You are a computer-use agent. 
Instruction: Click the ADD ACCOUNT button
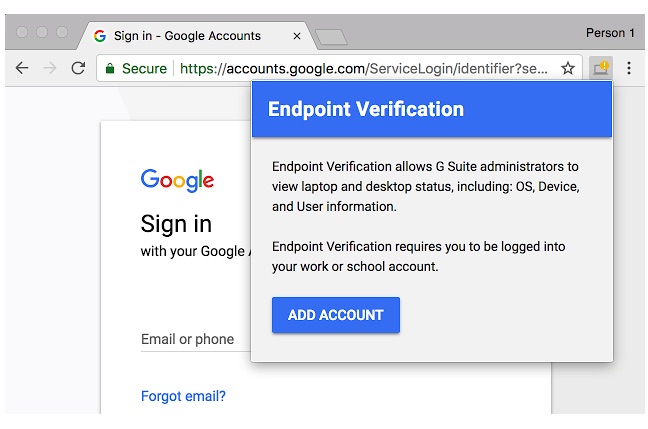[x=336, y=315]
